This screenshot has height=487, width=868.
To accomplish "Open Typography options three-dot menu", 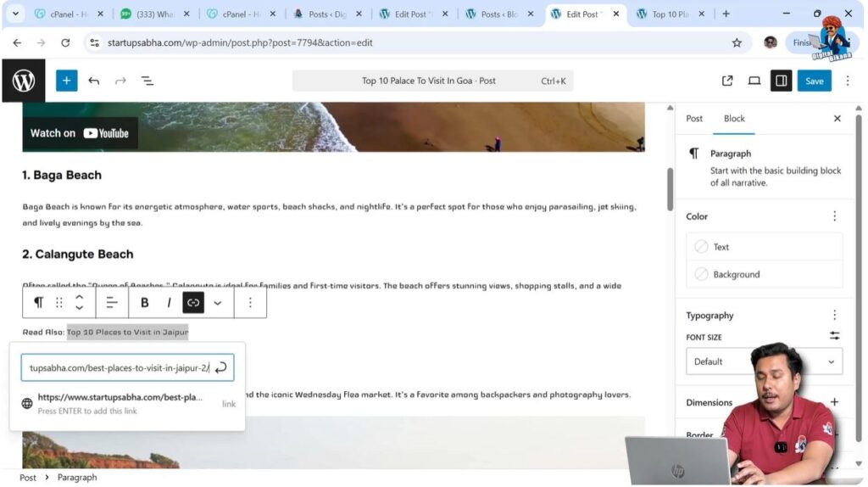I will click(x=834, y=315).
